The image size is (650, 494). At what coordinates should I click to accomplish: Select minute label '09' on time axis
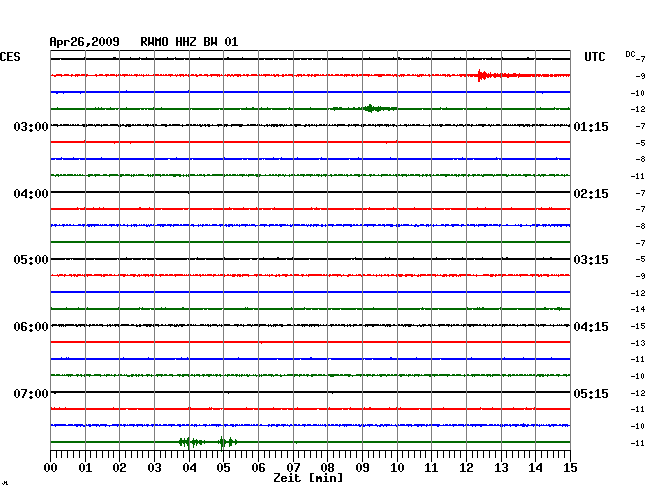[362, 468]
